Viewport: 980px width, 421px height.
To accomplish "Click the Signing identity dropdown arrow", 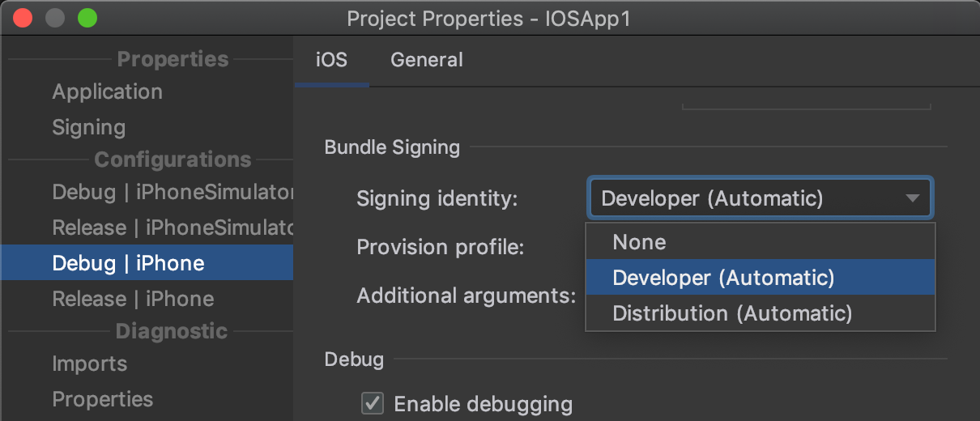I will tap(913, 198).
